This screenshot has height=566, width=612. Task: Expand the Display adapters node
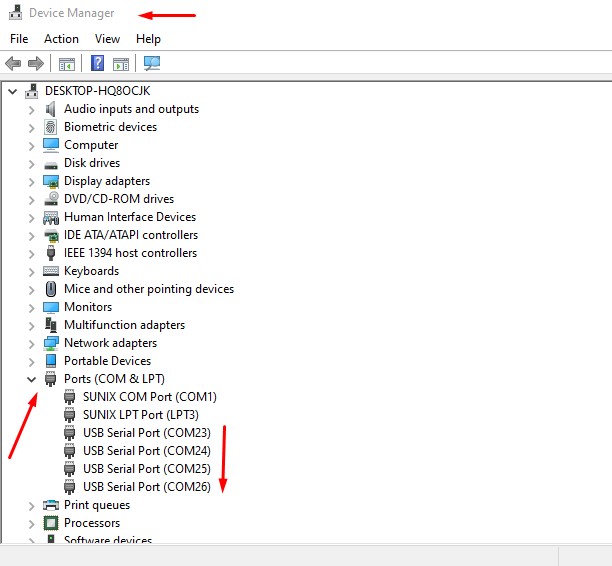(x=32, y=182)
